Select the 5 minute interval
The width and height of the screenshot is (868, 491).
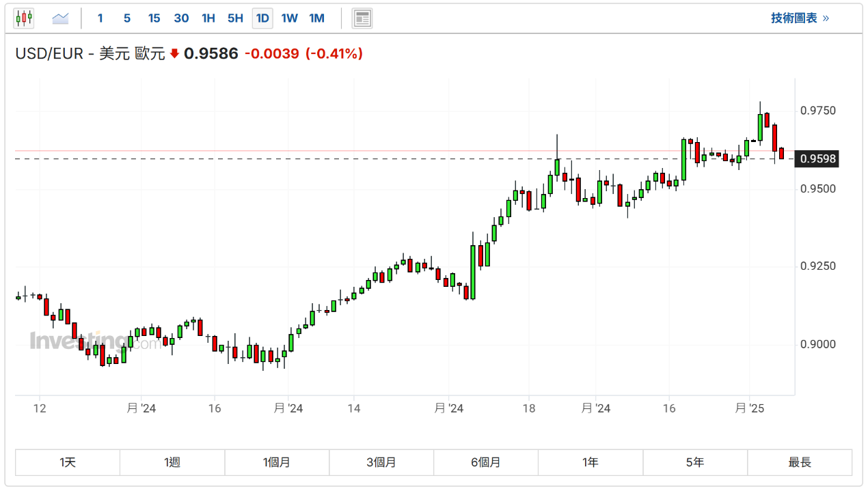point(127,18)
